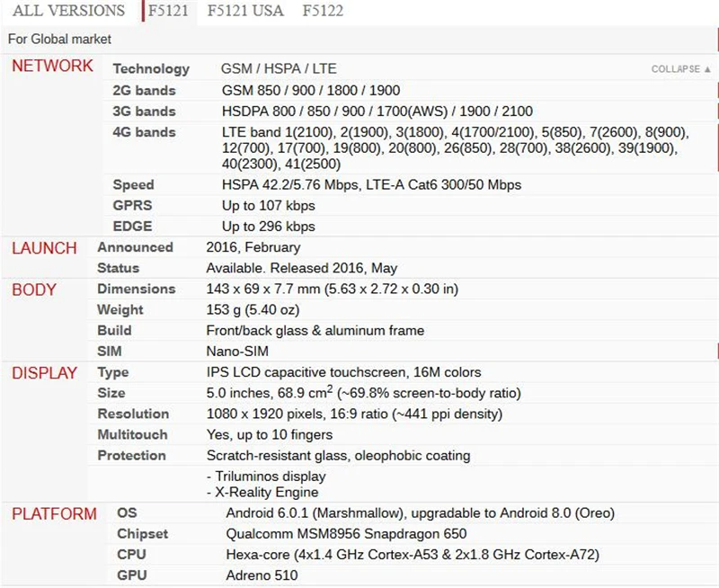The width and height of the screenshot is (719, 588).
Task: Collapse the network section
Action: [x=681, y=69]
